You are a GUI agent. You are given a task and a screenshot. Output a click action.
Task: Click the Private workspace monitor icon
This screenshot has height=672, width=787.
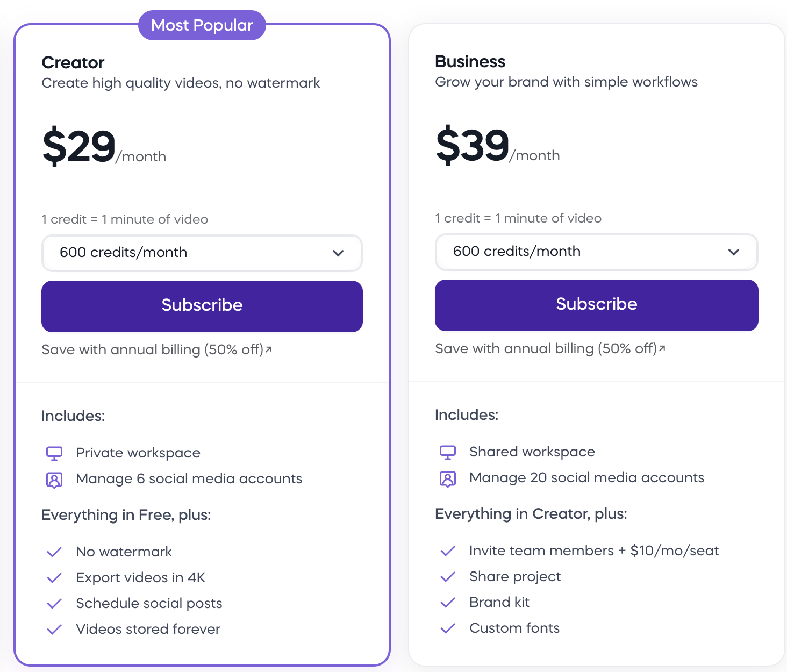(54, 453)
